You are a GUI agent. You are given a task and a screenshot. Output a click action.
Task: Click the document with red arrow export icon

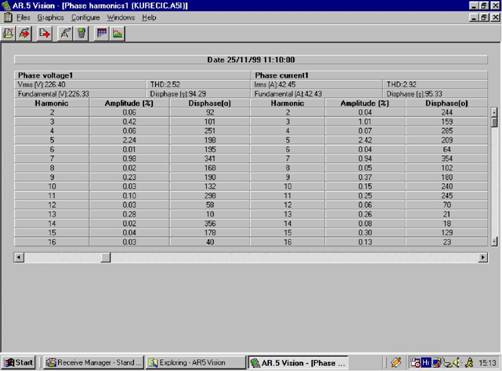tap(44, 33)
